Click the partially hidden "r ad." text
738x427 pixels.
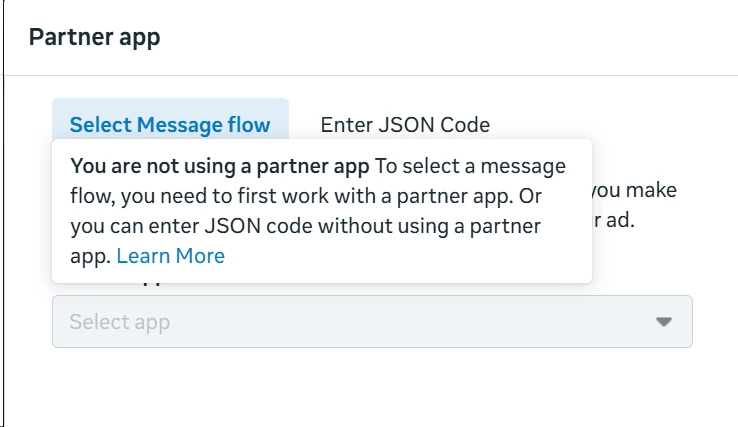[x=622, y=219]
